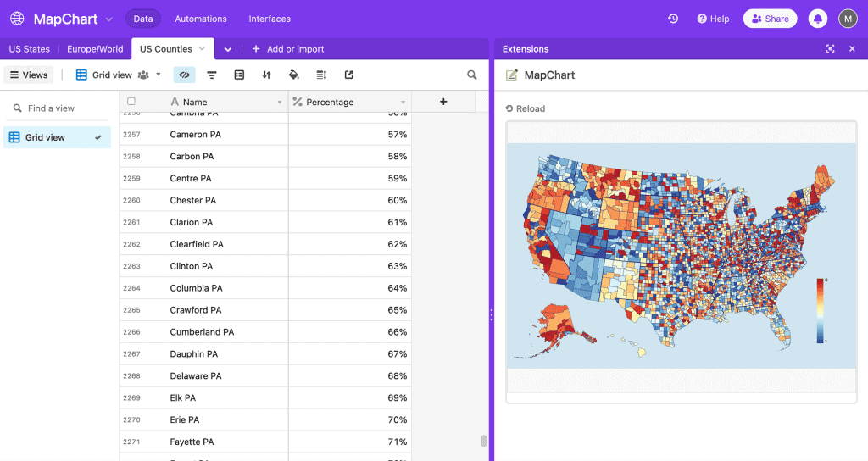The width and height of the screenshot is (868, 461).
Task: Open the Group records icon
Action: 239,75
